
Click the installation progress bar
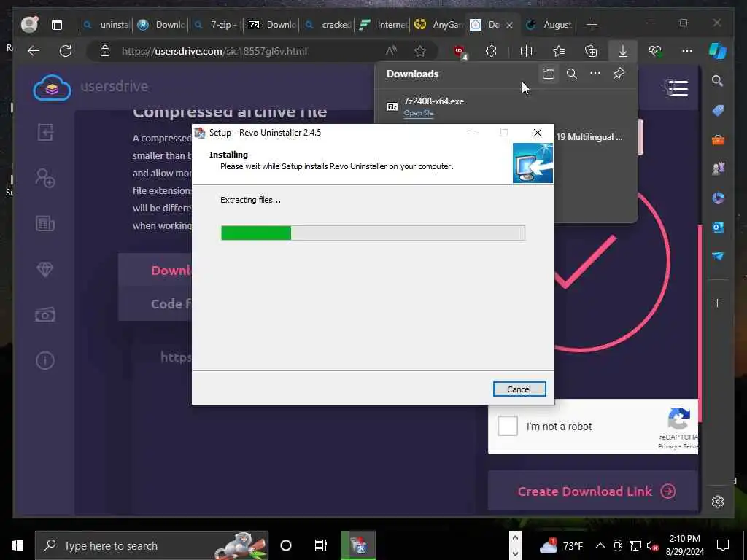pos(373,233)
